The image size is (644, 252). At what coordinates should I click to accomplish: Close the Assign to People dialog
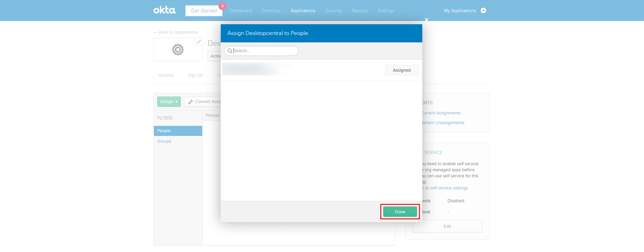pyautogui.click(x=427, y=20)
